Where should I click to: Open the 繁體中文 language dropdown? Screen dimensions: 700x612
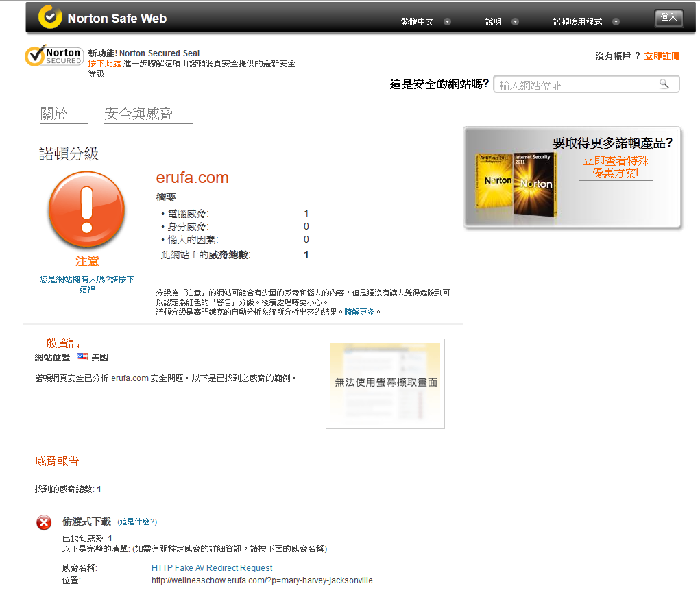tap(426, 22)
